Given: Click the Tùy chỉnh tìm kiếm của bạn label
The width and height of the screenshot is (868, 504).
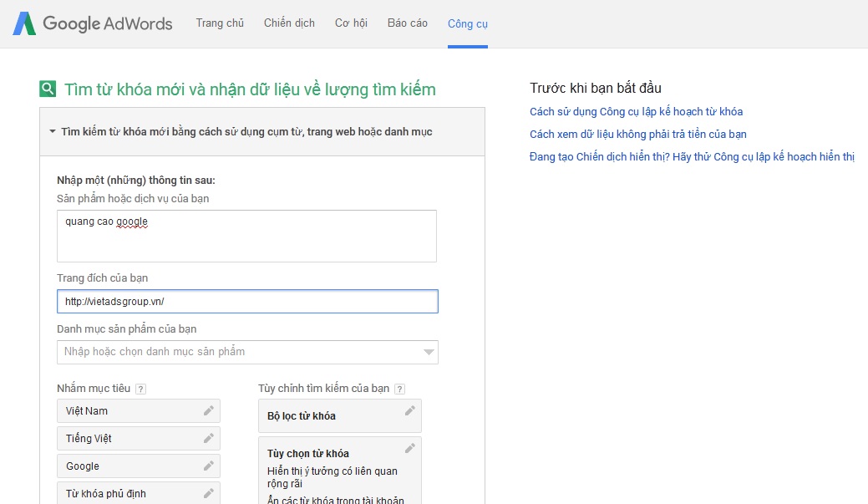Looking at the screenshot, I should (324, 389).
